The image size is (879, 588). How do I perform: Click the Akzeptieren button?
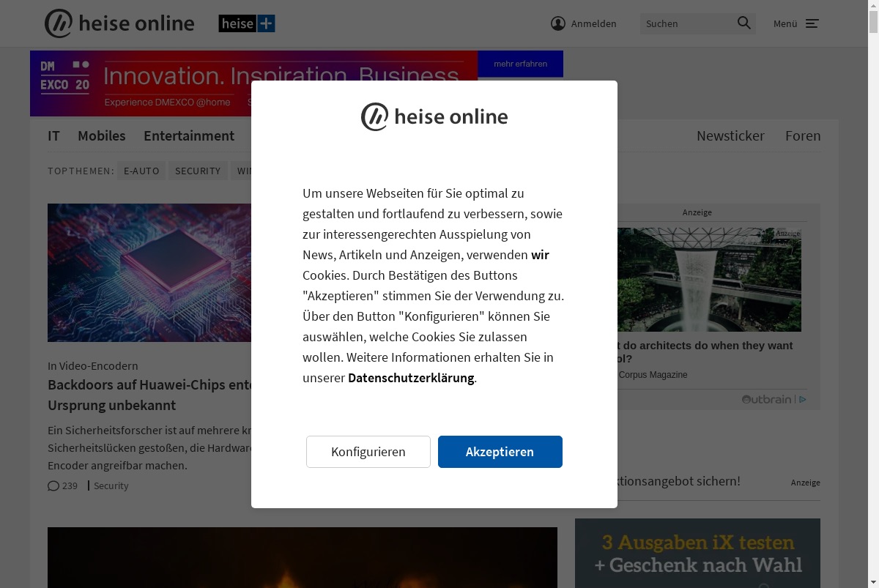point(500,452)
